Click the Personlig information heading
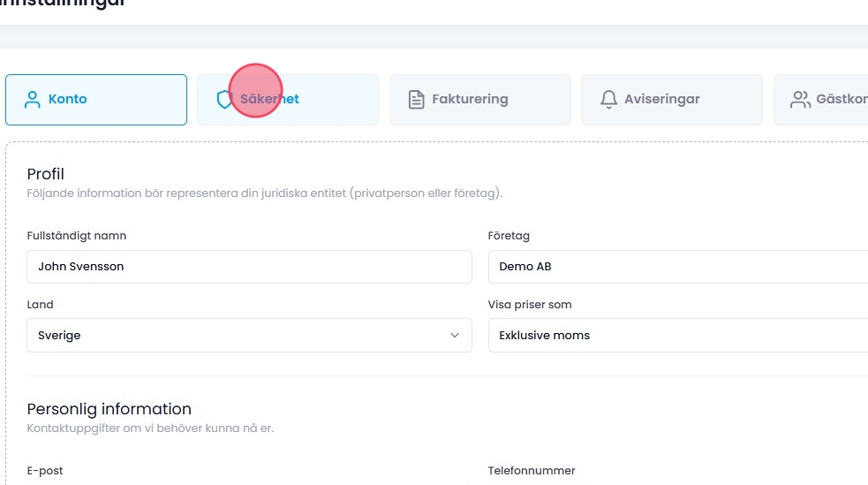Image resolution: width=868 pixels, height=485 pixels. pyautogui.click(x=109, y=409)
